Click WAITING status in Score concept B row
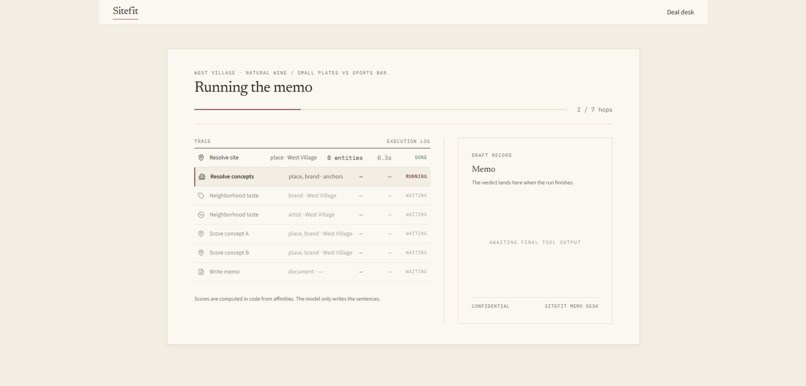This screenshot has height=386, width=806. click(x=416, y=253)
